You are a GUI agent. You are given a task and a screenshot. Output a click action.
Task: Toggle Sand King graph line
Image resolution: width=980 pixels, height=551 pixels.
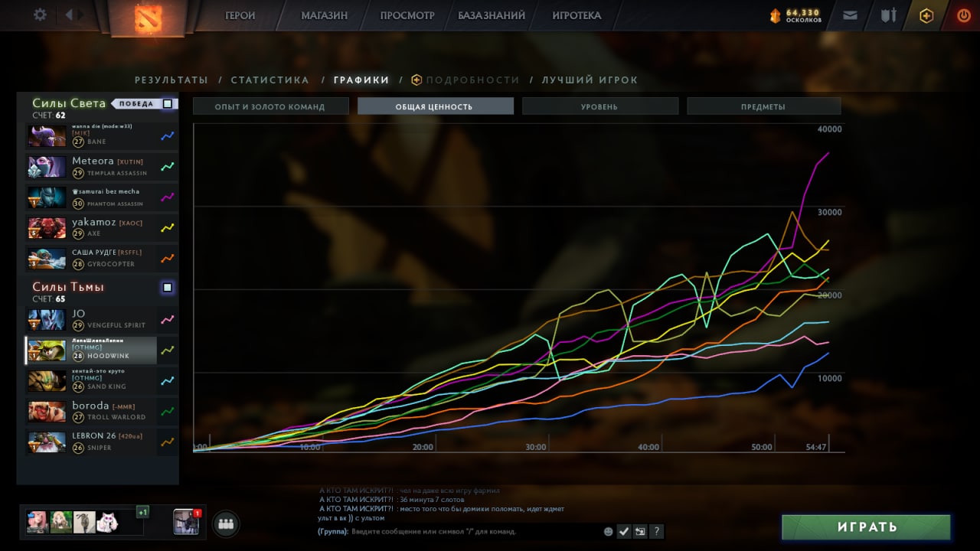click(x=168, y=381)
